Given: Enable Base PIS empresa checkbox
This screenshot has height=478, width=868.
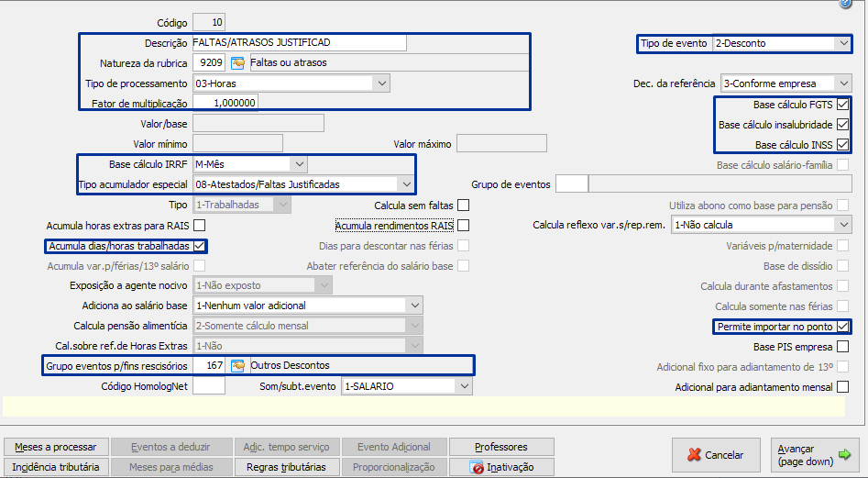Looking at the screenshot, I should (x=842, y=347).
